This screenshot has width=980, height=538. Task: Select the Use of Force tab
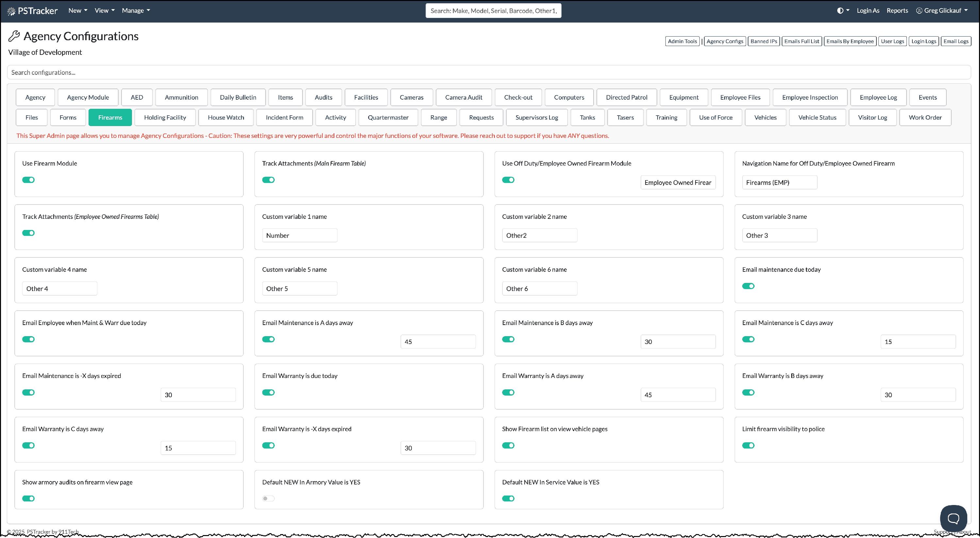click(716, 118)
